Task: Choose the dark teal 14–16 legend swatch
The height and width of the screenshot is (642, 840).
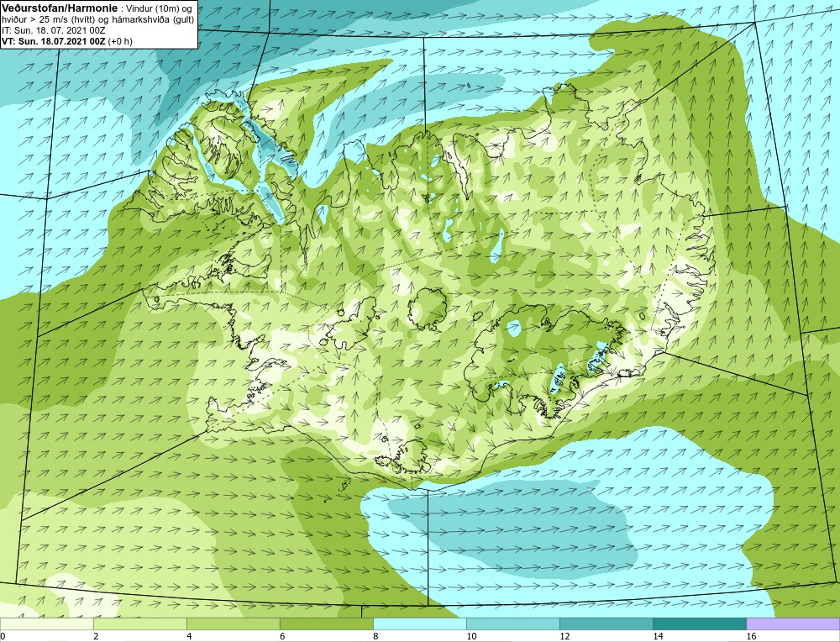Action: point(699,624)
